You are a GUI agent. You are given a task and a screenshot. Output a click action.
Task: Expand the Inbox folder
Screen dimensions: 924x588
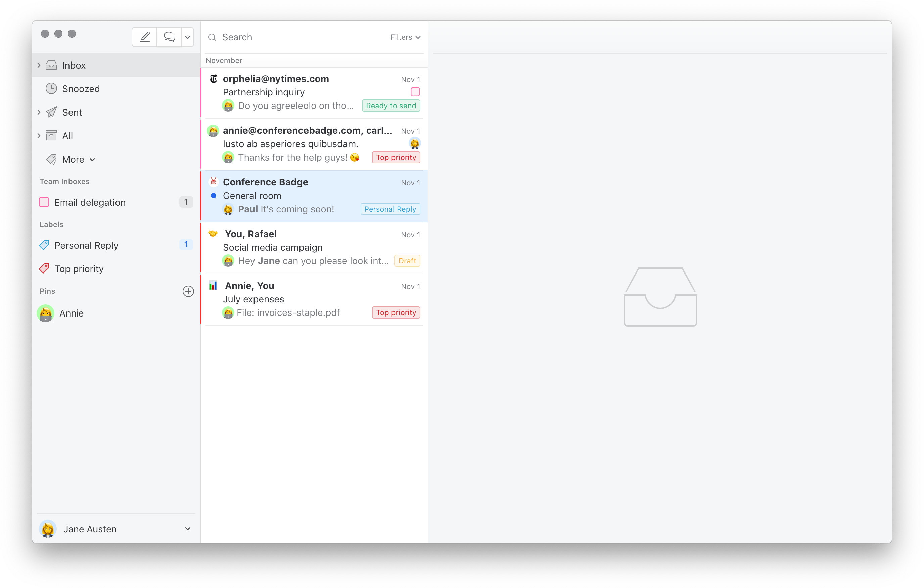(39, 65)
